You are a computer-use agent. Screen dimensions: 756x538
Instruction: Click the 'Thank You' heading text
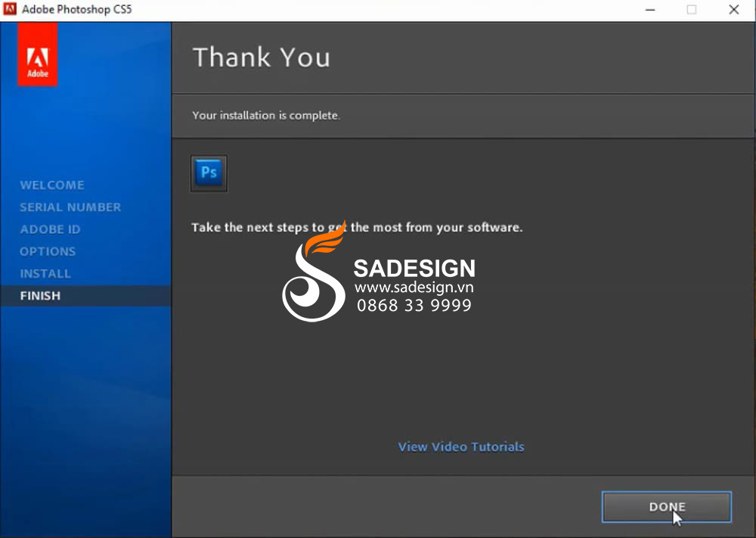pos(262,58)
